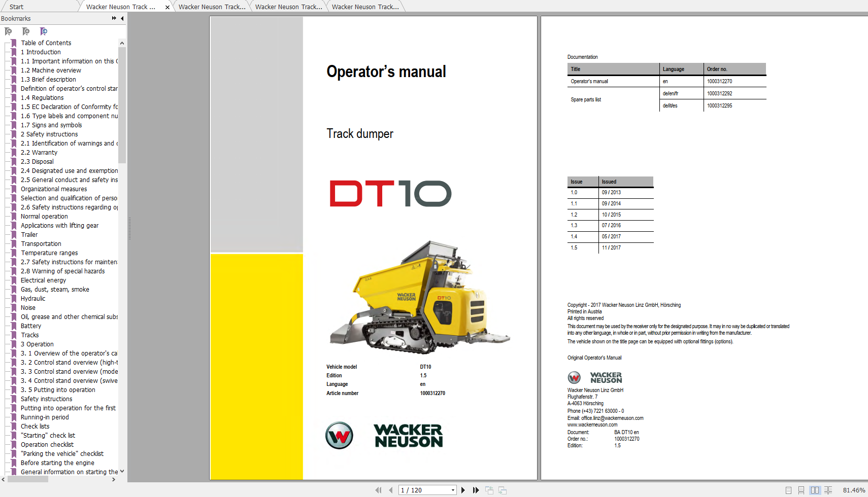Open the page number dropdown

(453, 490)
